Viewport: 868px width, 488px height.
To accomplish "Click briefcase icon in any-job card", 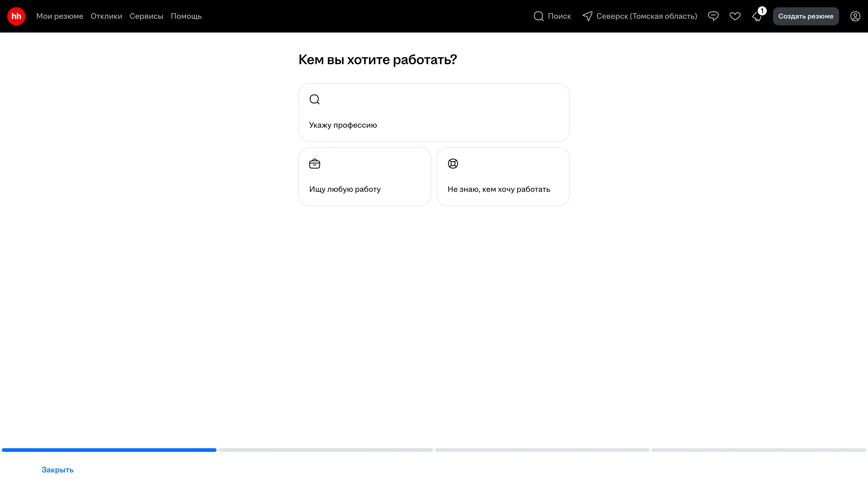I will pyautogui.click(x=314, y=164).
